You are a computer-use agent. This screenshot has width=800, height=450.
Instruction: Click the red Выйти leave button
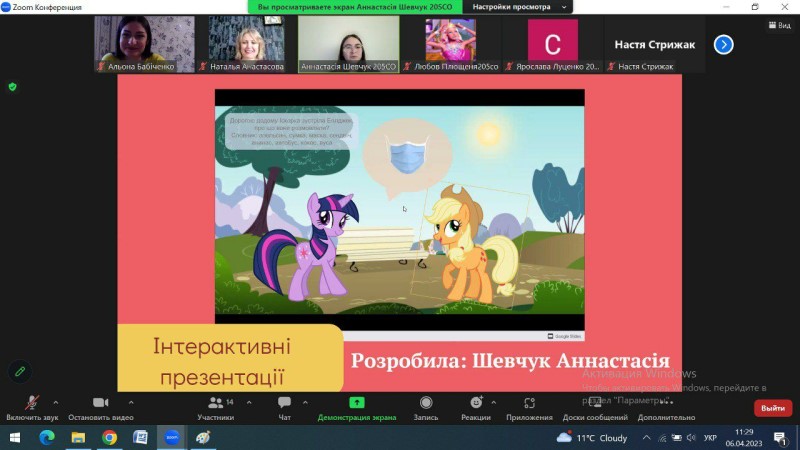tap(773, 408)
